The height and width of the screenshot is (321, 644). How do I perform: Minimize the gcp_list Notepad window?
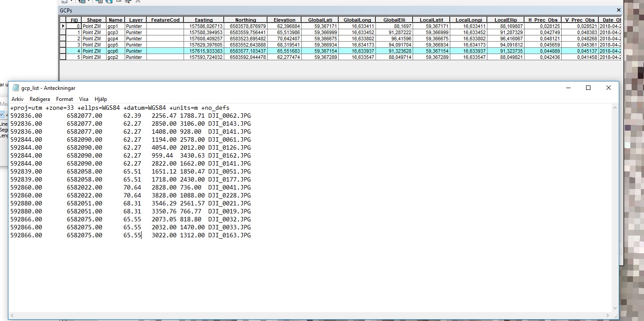(x=568, y=88)
